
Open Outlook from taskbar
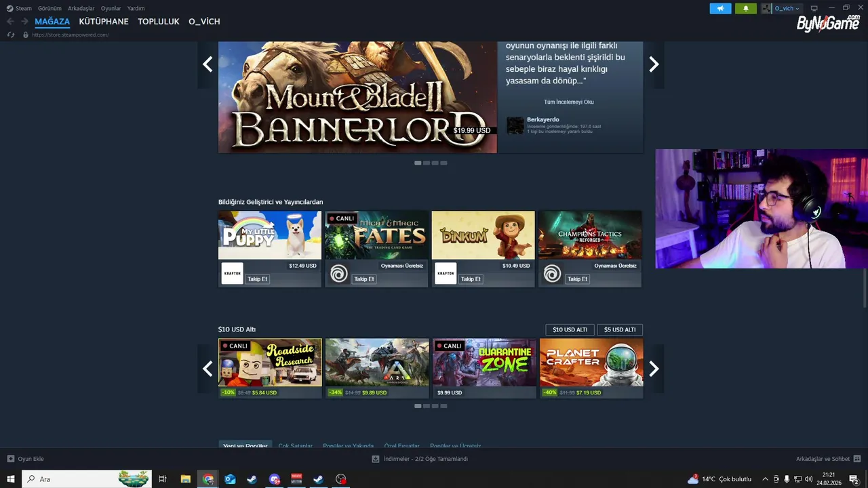point(230,479)
